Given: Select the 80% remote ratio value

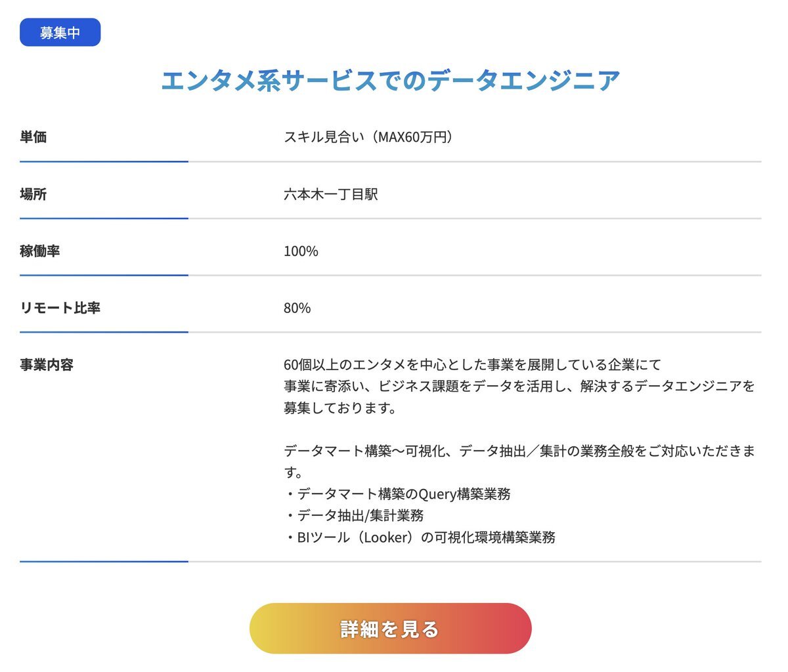Looking at the screenshot, I should (297, 308).
